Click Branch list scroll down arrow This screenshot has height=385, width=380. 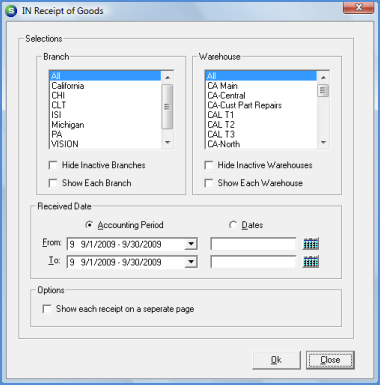point(167,143)
